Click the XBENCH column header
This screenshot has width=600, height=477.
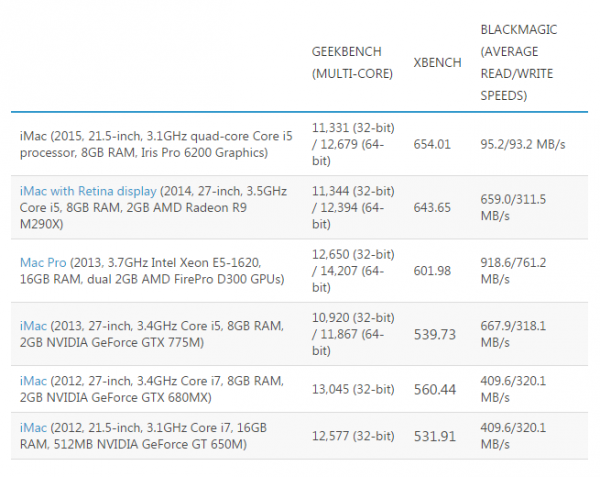click(x=437, y=62)
